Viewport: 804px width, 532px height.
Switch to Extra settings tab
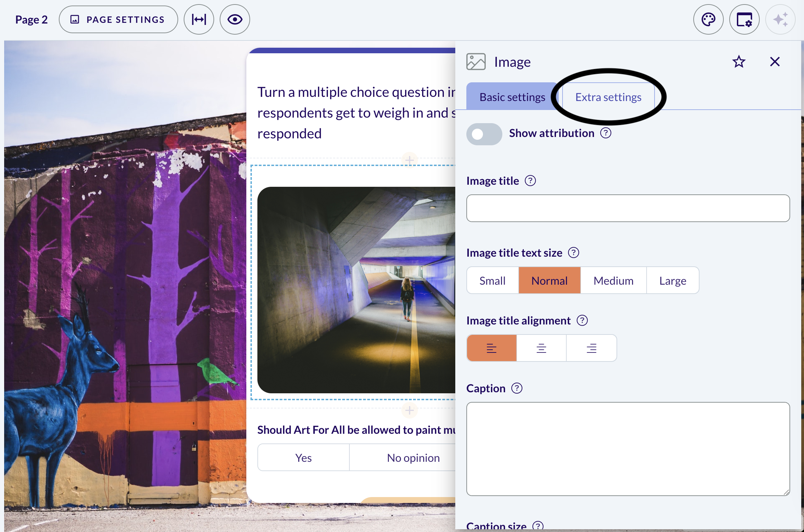609,97
